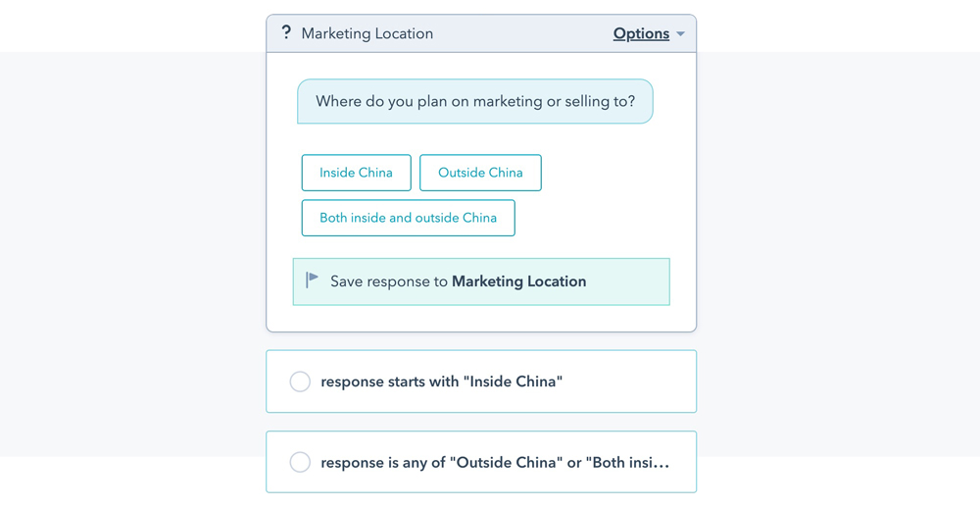This screenshot has height=508, width=980.
Task: Select the 'is any of Outside China' radio circle
Action: pos(300,462)
